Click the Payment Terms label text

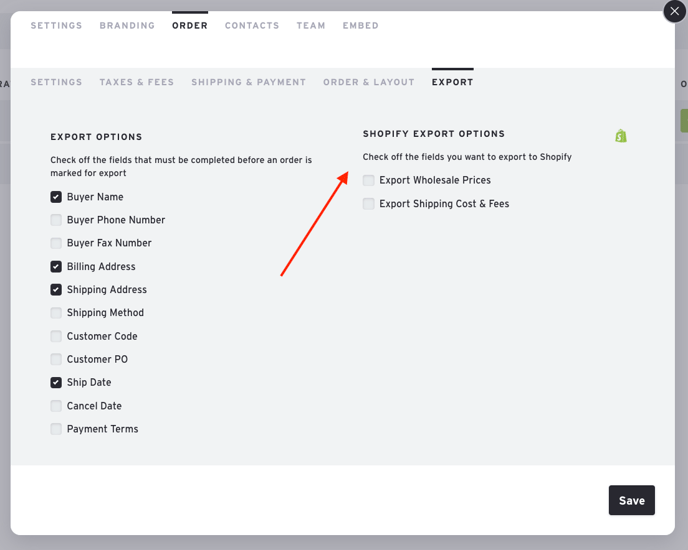tap(102, 429)
